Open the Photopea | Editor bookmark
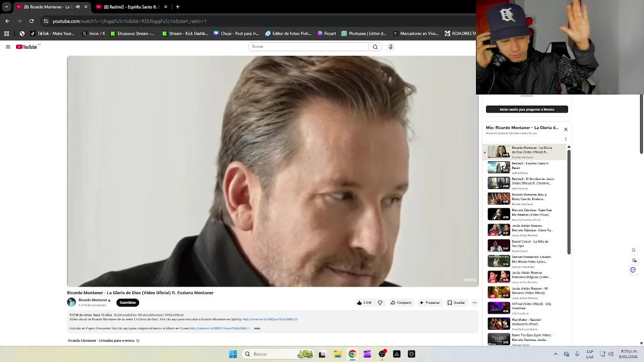The height and width of the screenshot is (362, 644). [364, 34]
